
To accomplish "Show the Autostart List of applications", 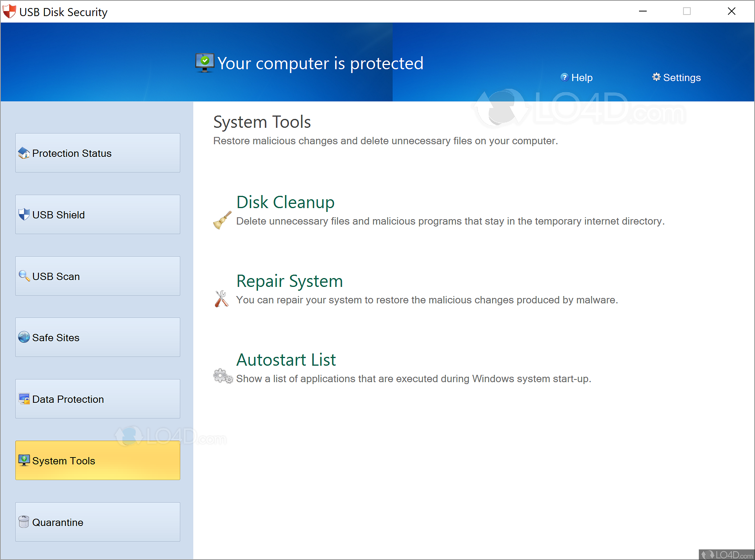I will (x=287, y=360).
